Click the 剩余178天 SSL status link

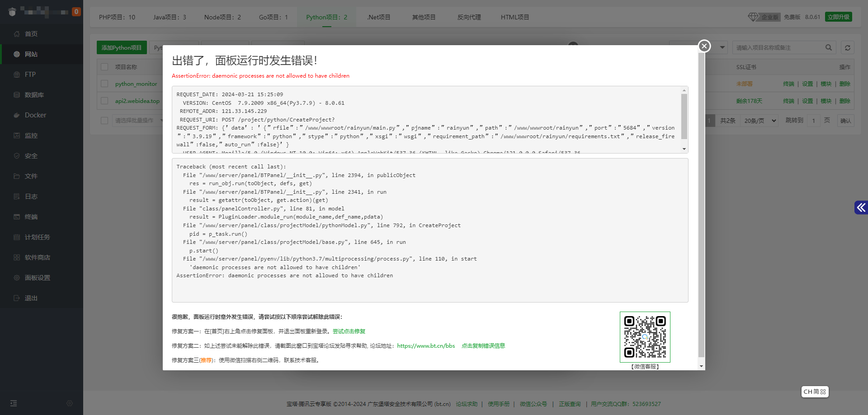pyautogui.click(x=749, y=101)
